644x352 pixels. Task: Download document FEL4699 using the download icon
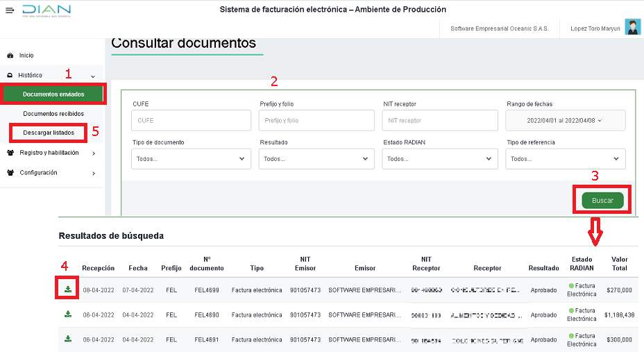click(67, 289)
